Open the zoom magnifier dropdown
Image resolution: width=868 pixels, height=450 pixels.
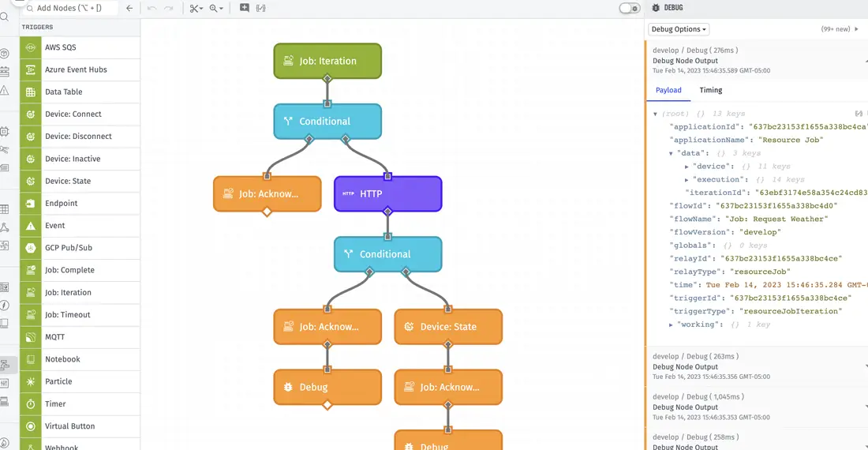tap(215, 9)
